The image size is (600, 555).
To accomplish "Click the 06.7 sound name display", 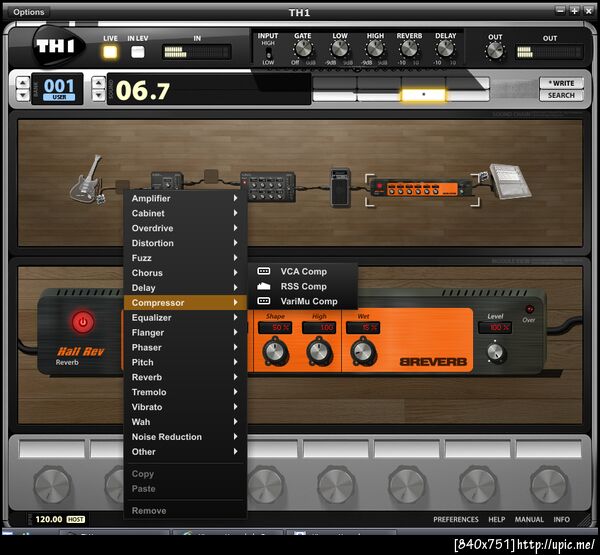I will pyautogui.click(x=209, y=91).
